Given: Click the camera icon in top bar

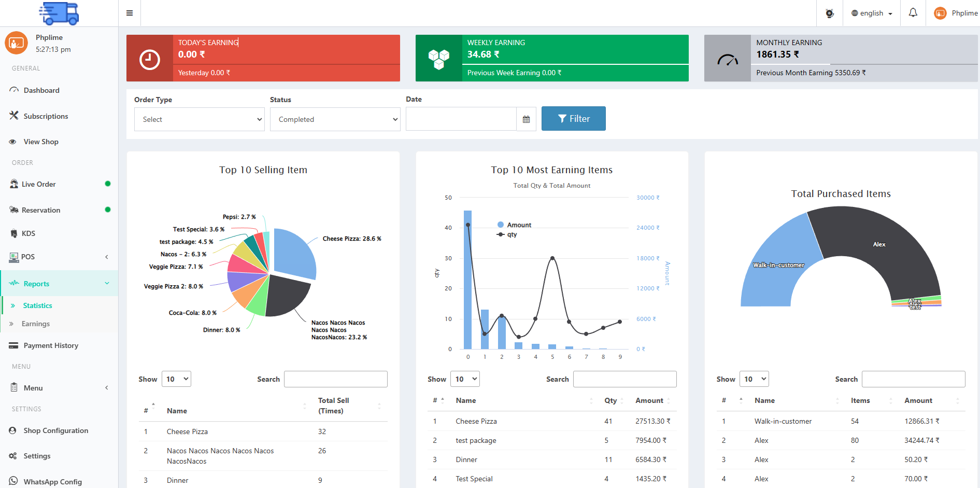Looking at the screenshot, I should pos(829,13).
